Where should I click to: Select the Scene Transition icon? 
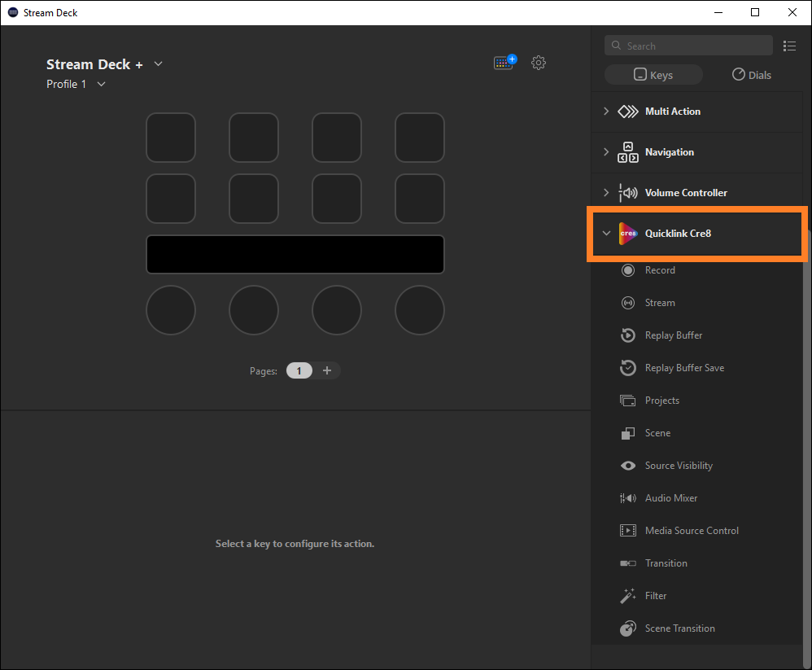click(x=627, y=628)
